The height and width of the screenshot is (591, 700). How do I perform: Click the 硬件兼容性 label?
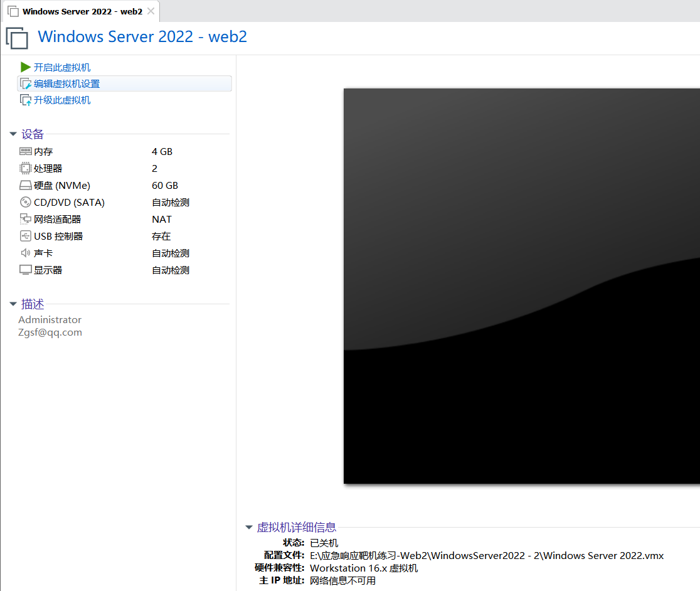coord(280,568)
